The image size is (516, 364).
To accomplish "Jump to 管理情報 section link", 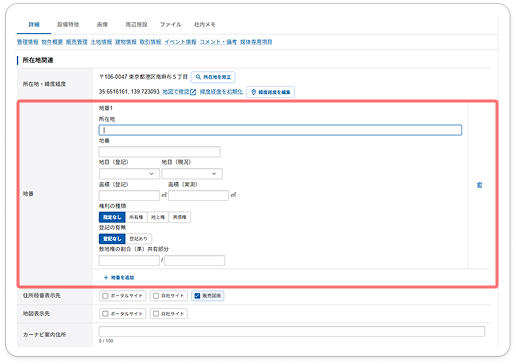I will point(28,42).
